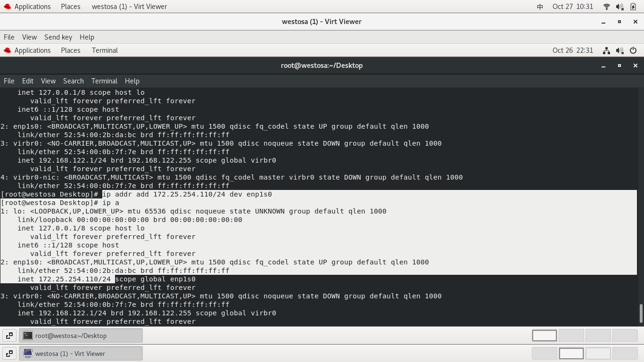The height and width of the screenshot is (362, 644).
Task: Open the Edit menu in the terminal
Action: point(27,81)
